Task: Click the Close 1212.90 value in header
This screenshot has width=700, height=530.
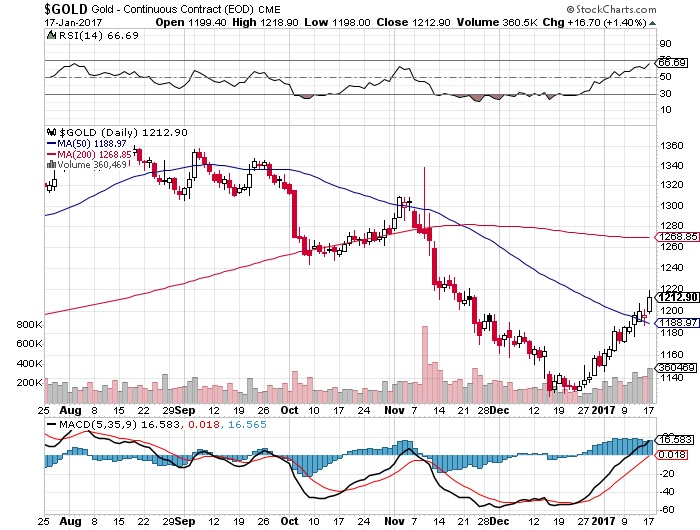Action: [x=413, y=22]
